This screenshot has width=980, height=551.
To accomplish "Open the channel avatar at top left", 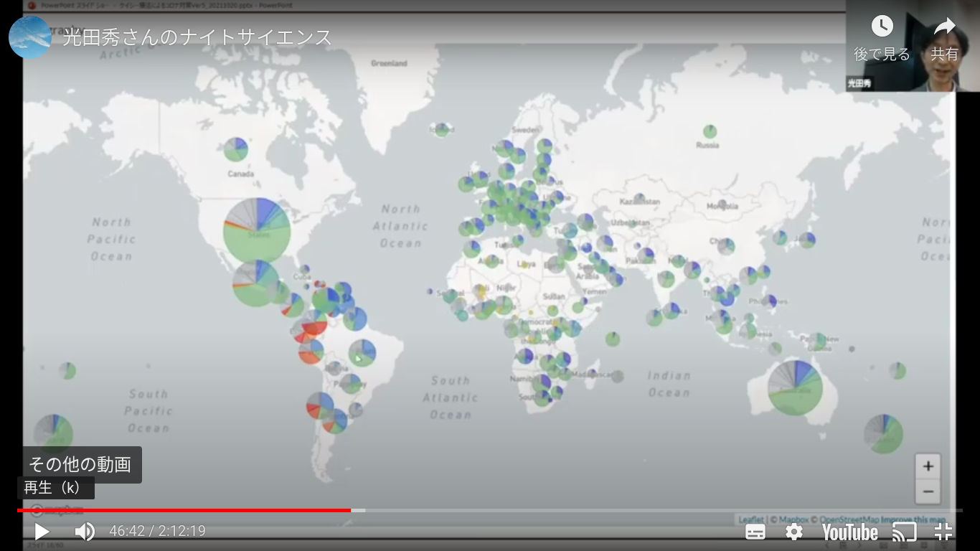I will [x=30, y=37].
